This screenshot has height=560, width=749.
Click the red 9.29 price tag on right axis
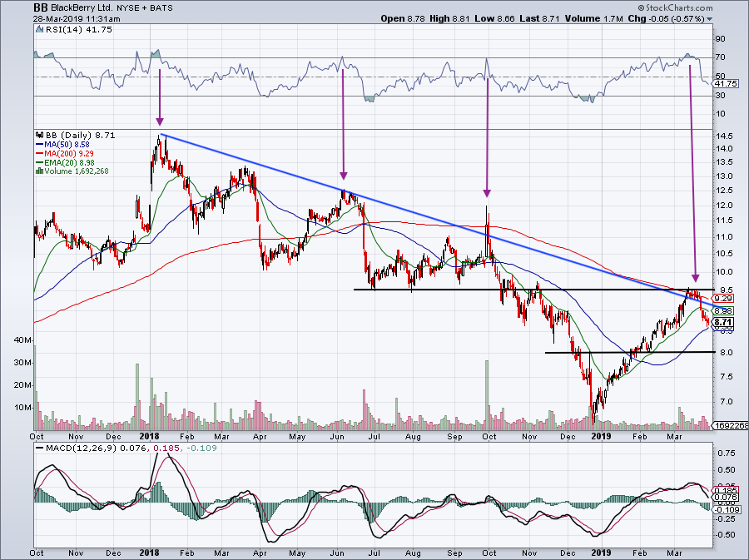coord(724,299)
